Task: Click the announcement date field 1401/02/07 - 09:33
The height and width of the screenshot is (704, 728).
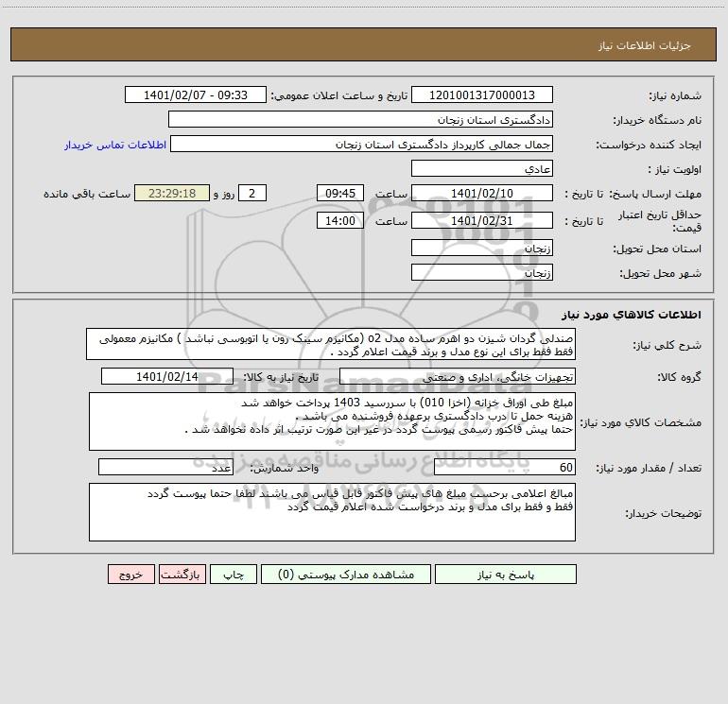Action: (x=196, y=94)
